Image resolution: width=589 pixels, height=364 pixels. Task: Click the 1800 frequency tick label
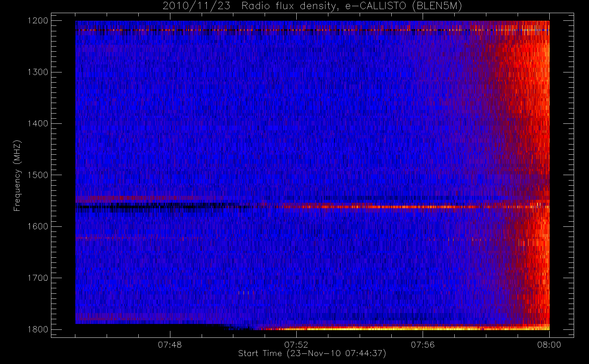38,329
